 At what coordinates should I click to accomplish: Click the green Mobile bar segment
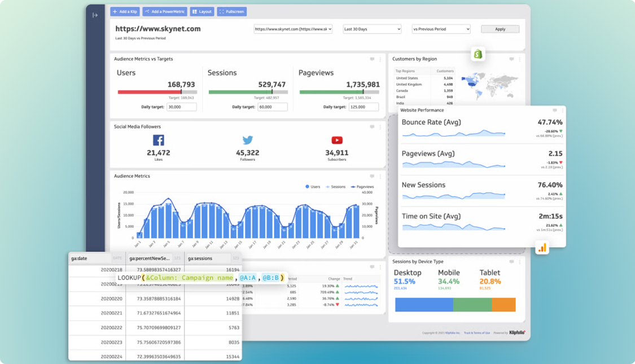[472, 305]
